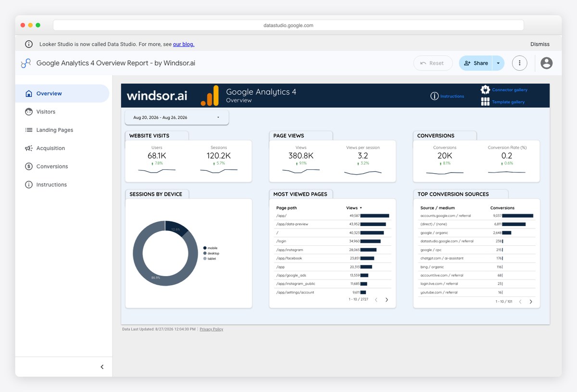Select the /app/facebook row
Image resolution: width=577 pixels, height=392 pixels.
click(333, 258)
